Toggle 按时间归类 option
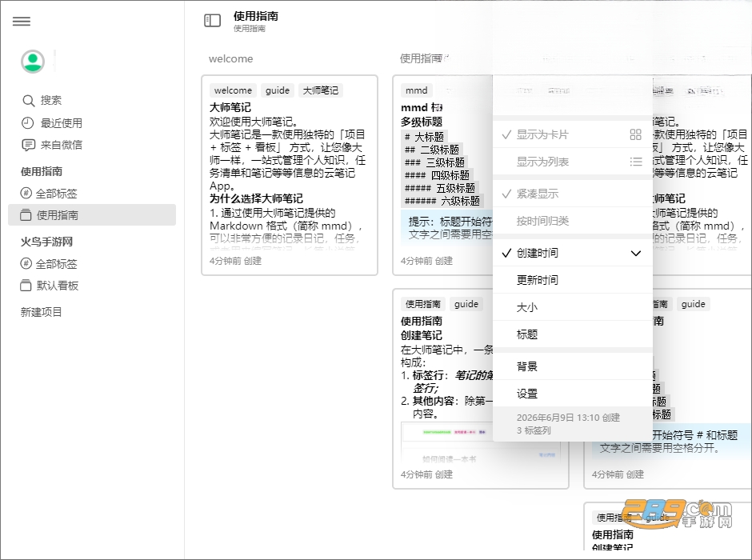752x560 pixels. pos(573,221)
